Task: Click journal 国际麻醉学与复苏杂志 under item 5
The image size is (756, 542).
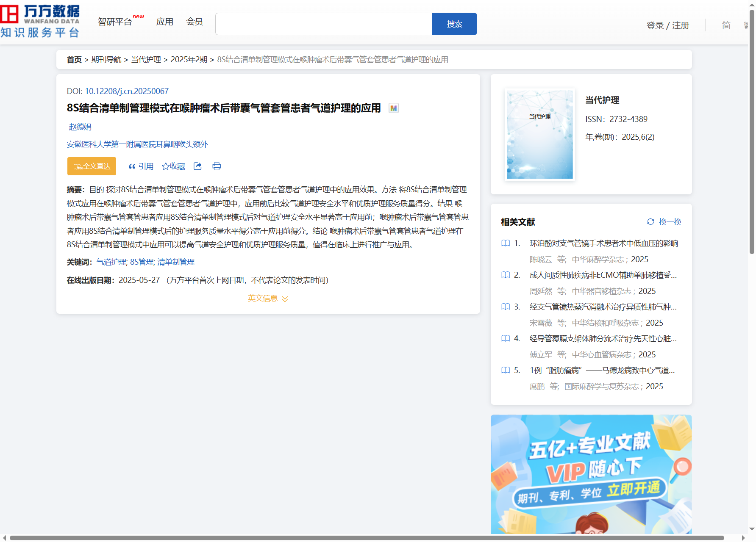Action: click(602, 386)
